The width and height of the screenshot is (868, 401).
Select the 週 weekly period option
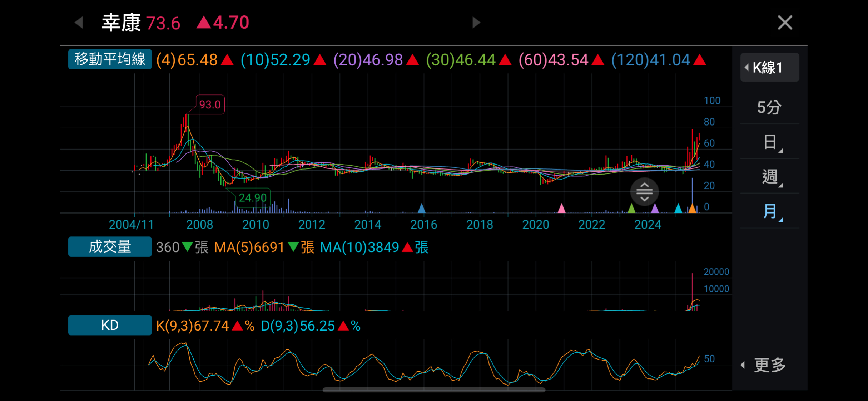(x=770, y=176)
